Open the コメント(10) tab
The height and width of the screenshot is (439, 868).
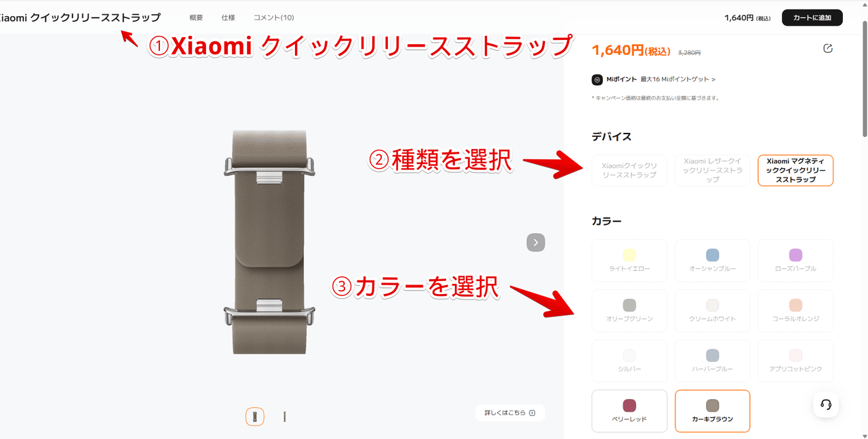tap(274, 18)
